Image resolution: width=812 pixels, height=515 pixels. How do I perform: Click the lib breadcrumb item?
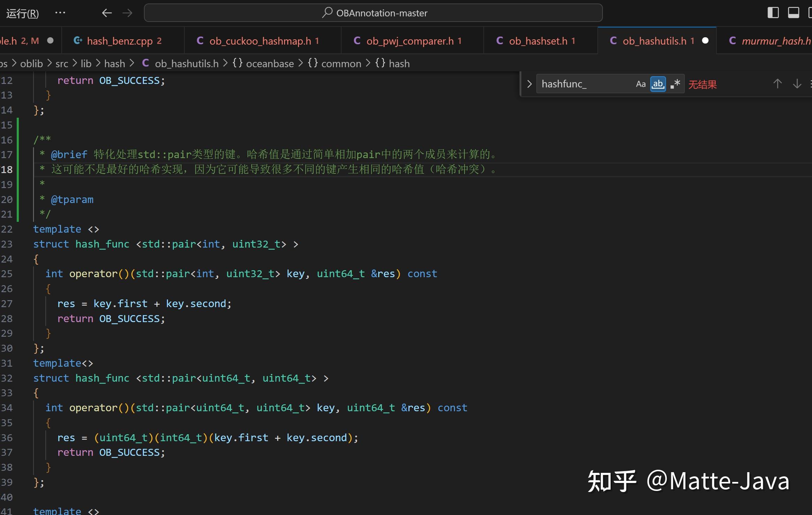[86, 63]
